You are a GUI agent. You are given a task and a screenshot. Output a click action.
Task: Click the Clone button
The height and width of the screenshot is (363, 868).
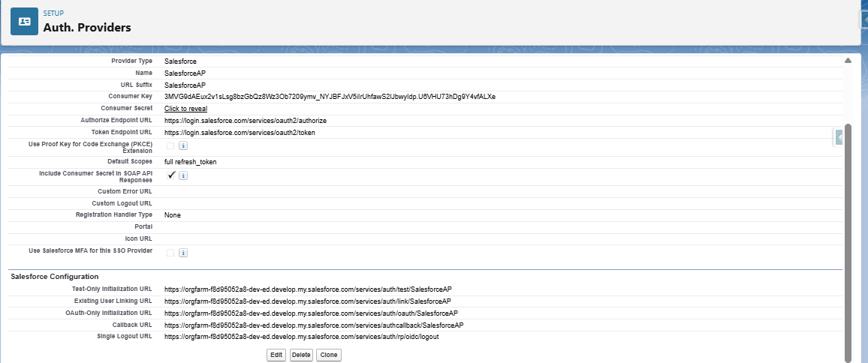point(329,355)
